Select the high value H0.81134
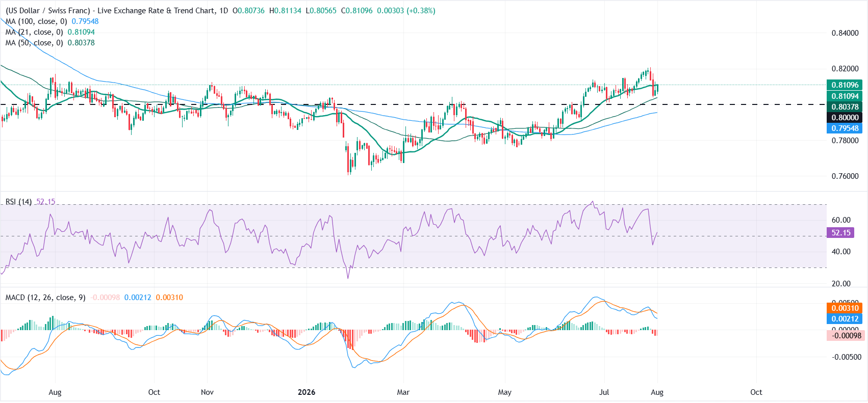The width and height of the screenshot is (868, 403). click(x=285, y=11)
